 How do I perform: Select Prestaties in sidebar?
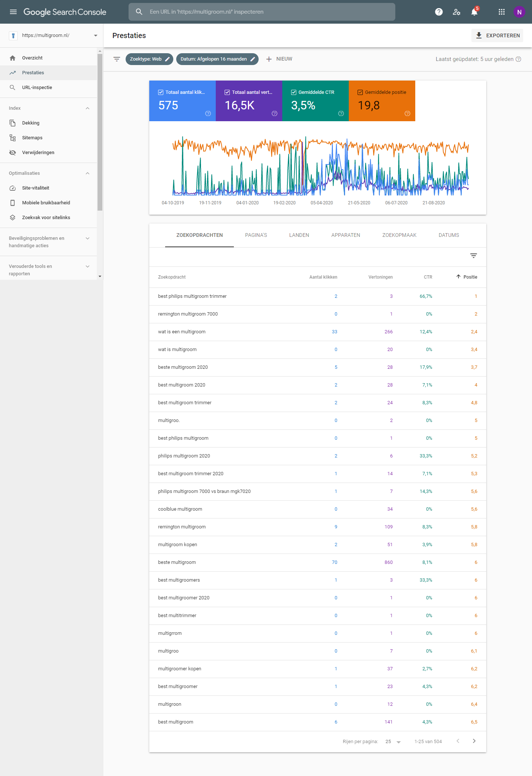pos(48,73)
